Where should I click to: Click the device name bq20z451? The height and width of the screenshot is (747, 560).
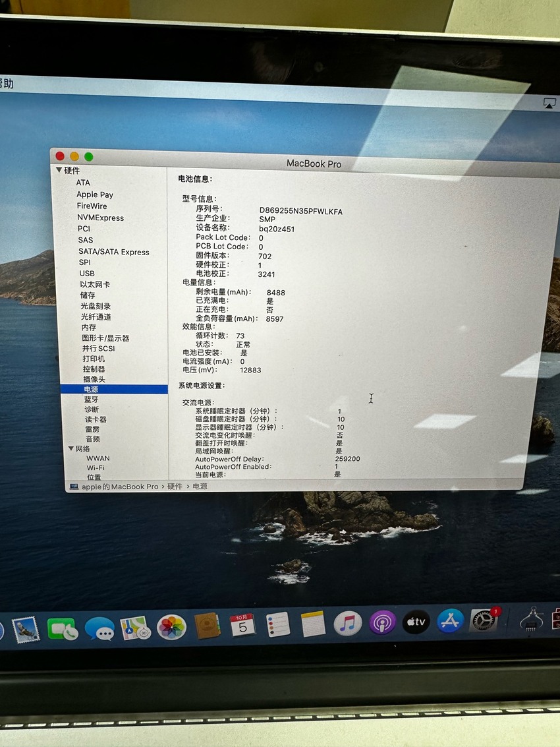pyautogui.click(x=277, y=229)
